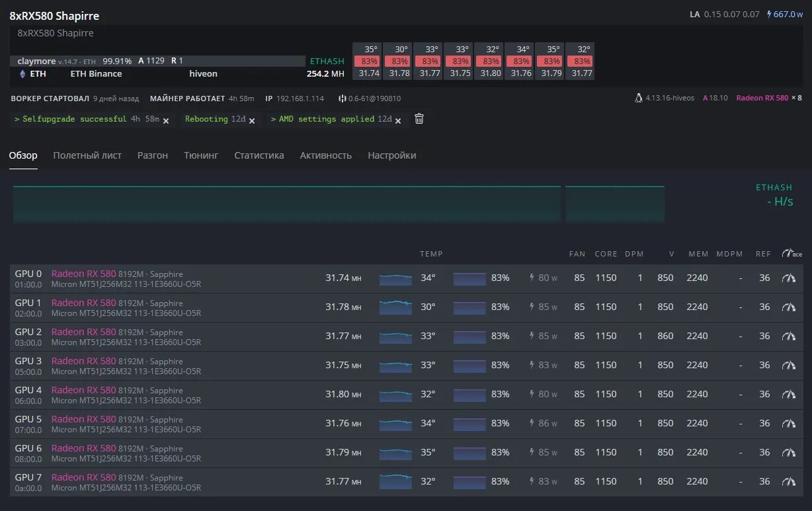Click GPU 5 core clock 1150
The height and width of the screenshot is (511, 812).
point(606,423)
